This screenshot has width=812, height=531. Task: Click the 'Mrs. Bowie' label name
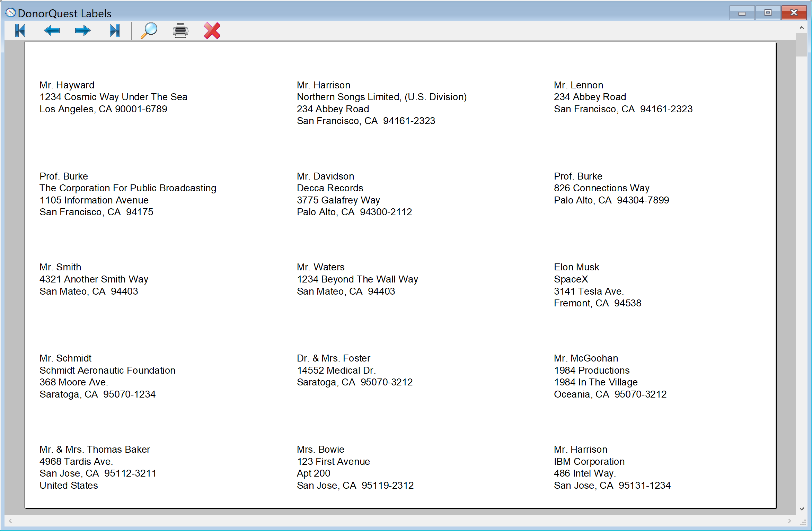pyautogui.click(x=320, y=449)
